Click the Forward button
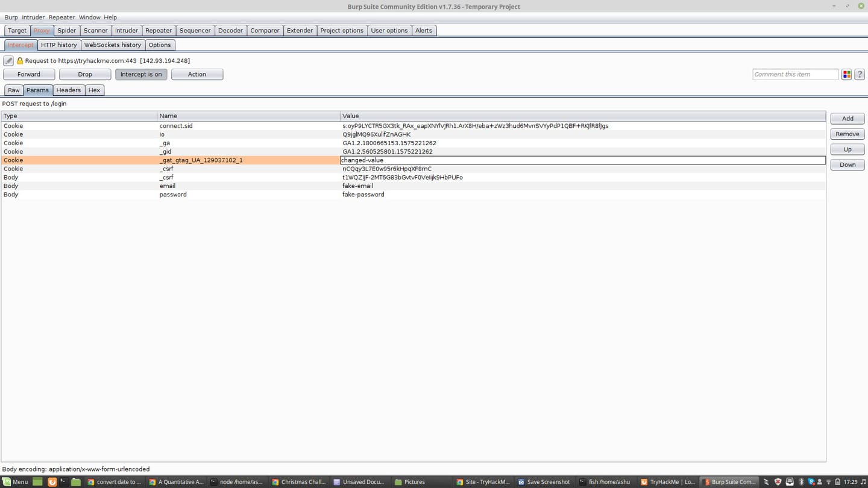 [29, 74]
